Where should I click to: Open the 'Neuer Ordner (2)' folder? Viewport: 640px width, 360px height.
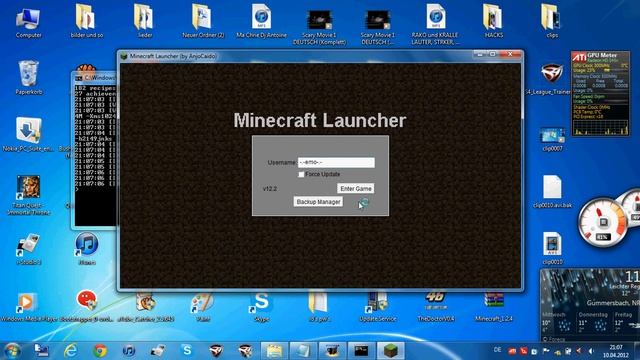point(202,21)
